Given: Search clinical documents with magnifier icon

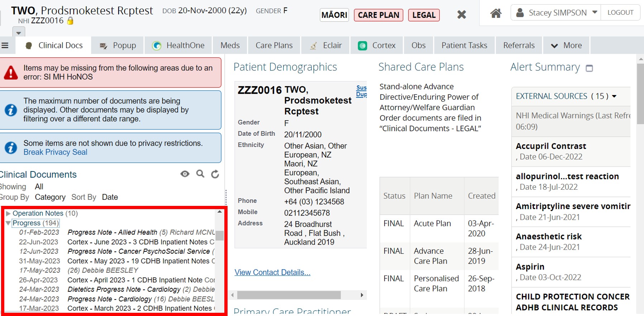Looking at the screenshot, I should coord(200,174).
